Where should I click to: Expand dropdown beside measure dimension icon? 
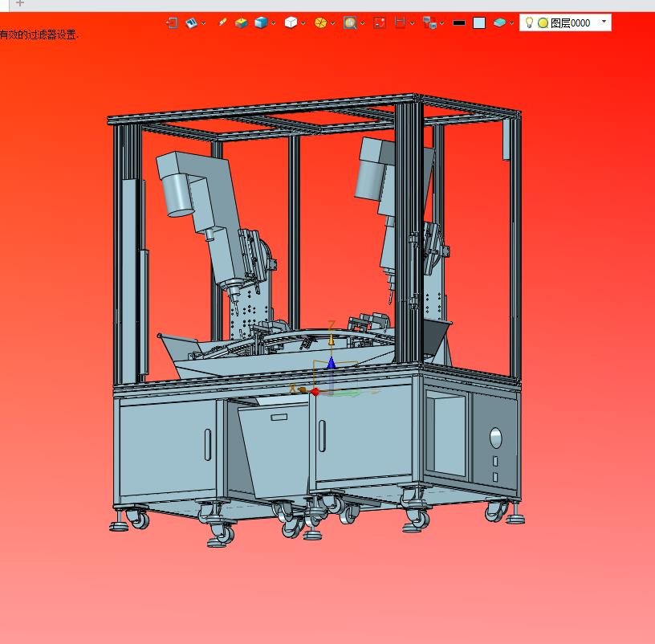tap(412, 23)
